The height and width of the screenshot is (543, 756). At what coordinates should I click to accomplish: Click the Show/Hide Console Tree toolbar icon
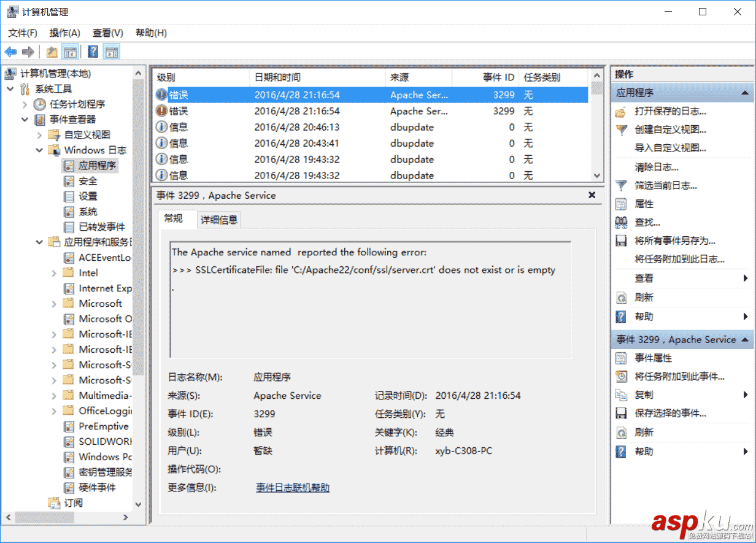click(x=70, y=52)
